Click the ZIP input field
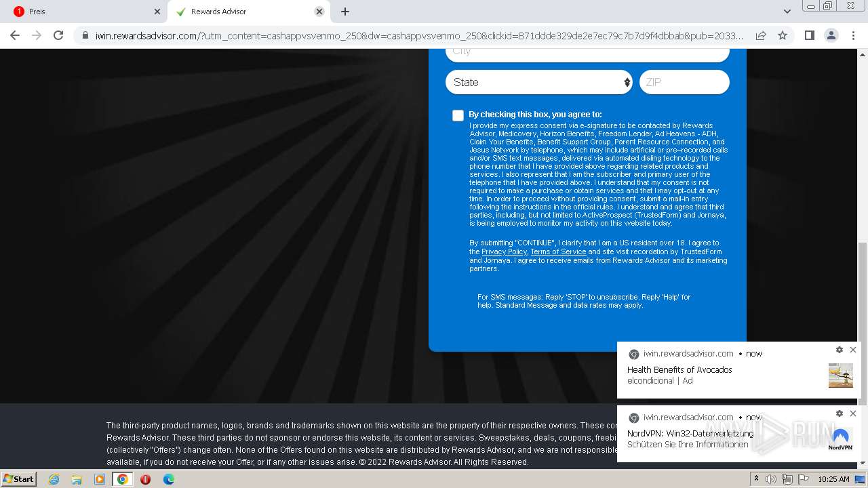The image size is (868, 488). (x=684, y=82)
